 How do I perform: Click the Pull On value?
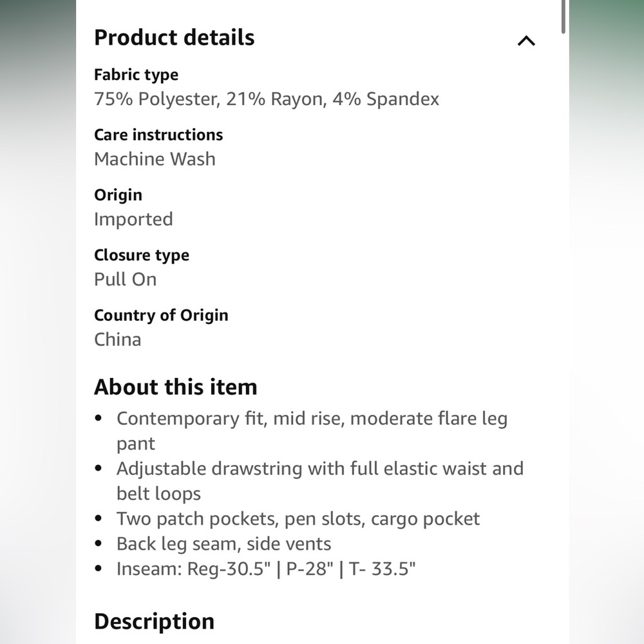click(125, 279)
